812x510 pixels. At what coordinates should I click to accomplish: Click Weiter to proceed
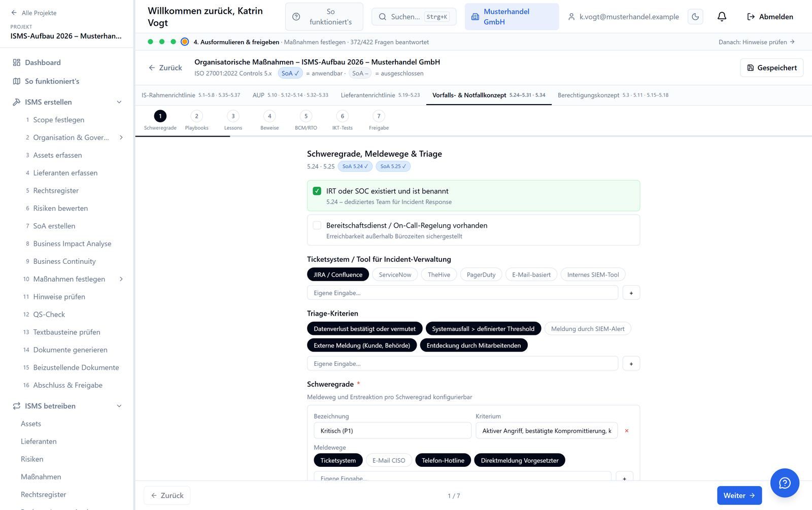(739, 496)
